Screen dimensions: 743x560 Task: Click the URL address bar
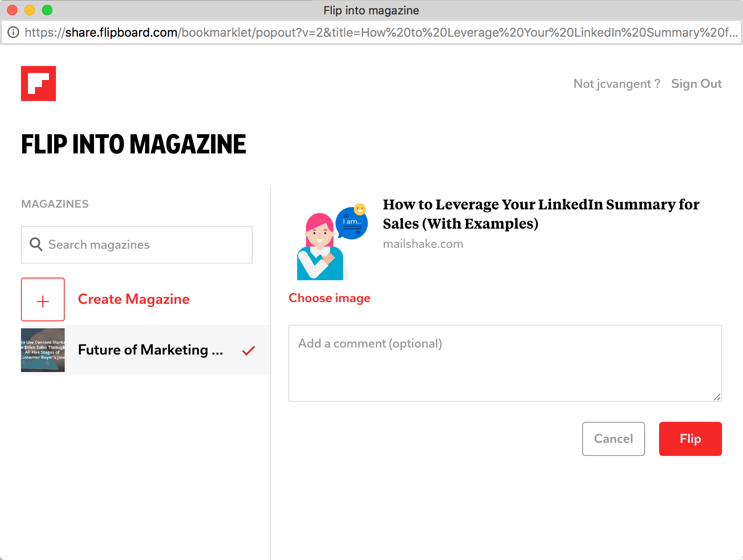(x=371, y=32)
